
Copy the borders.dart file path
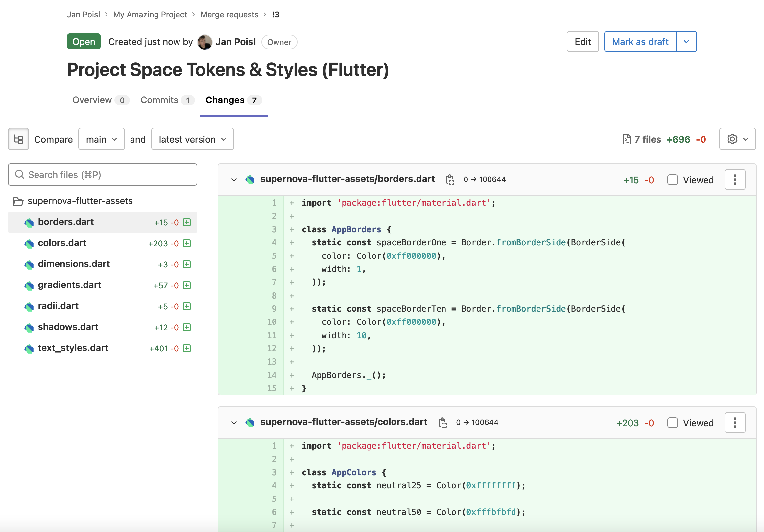point(451,179)
